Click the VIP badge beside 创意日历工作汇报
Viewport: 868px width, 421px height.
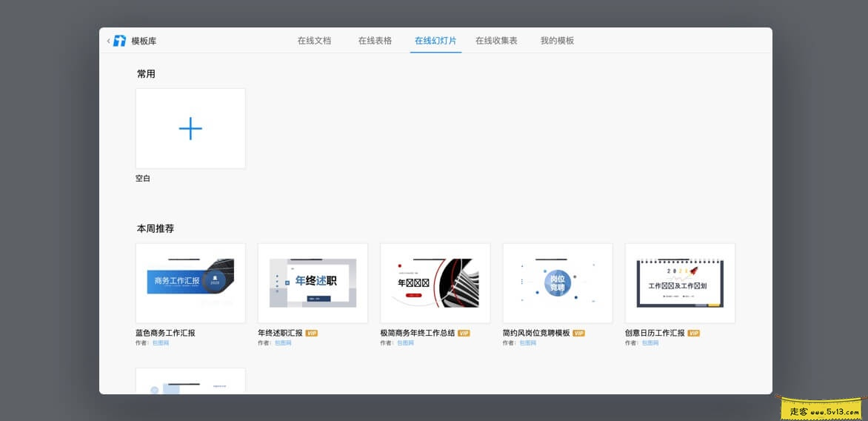point(694,333)
